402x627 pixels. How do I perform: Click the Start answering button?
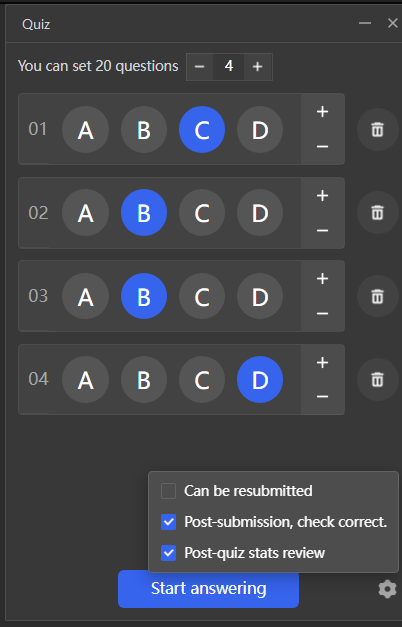208,589
